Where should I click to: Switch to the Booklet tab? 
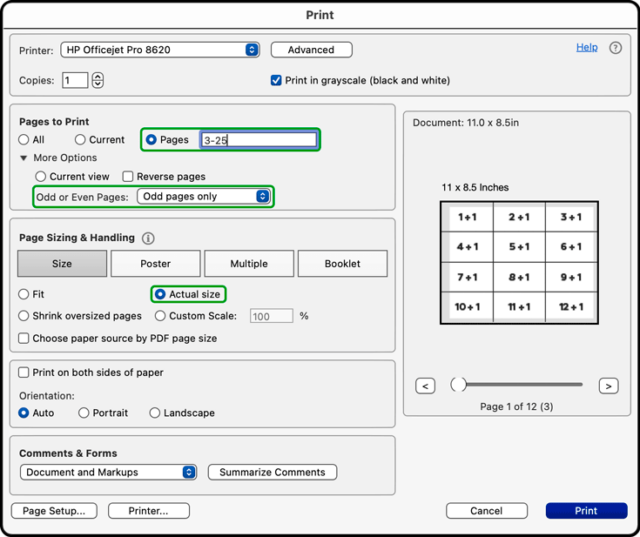click(x=342, y=264)
